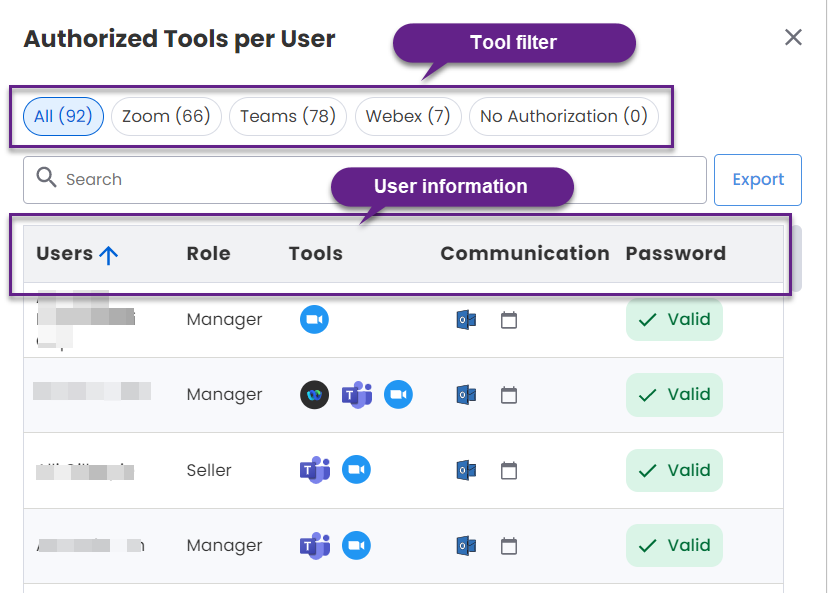Click the search magnifier icon
Screen dimensions: 828x593
(x=46, y=178)
